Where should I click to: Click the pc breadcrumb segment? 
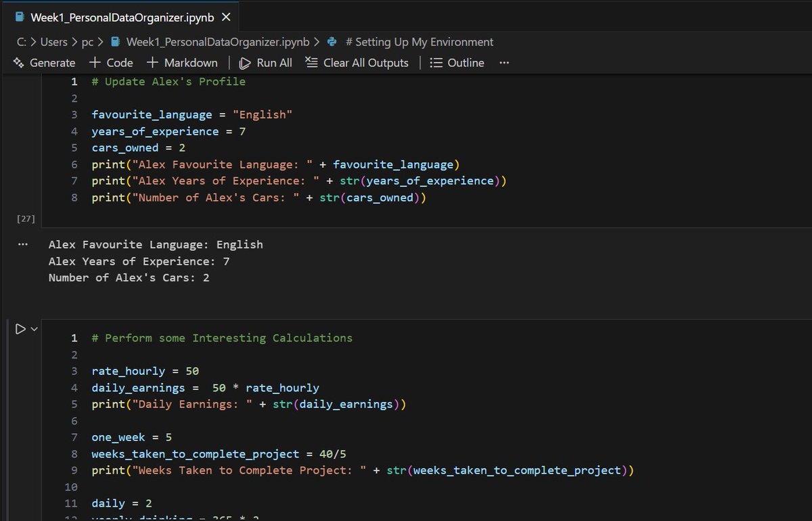tap(87, 42)
